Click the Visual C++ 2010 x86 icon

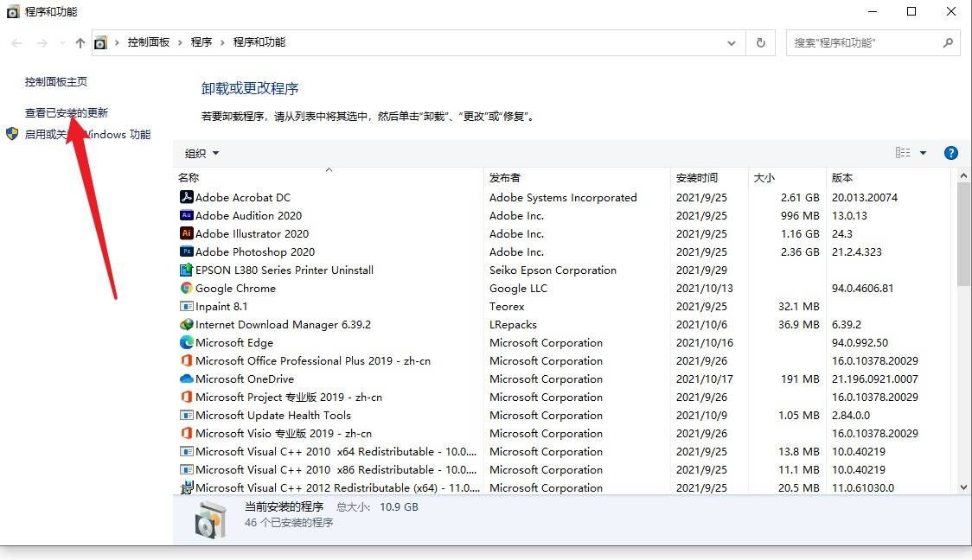coord(186,469)
